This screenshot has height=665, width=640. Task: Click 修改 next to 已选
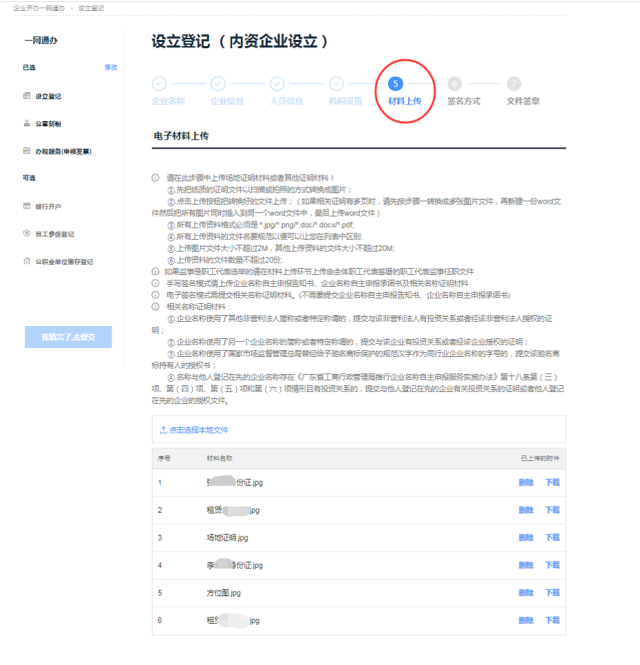111,67
